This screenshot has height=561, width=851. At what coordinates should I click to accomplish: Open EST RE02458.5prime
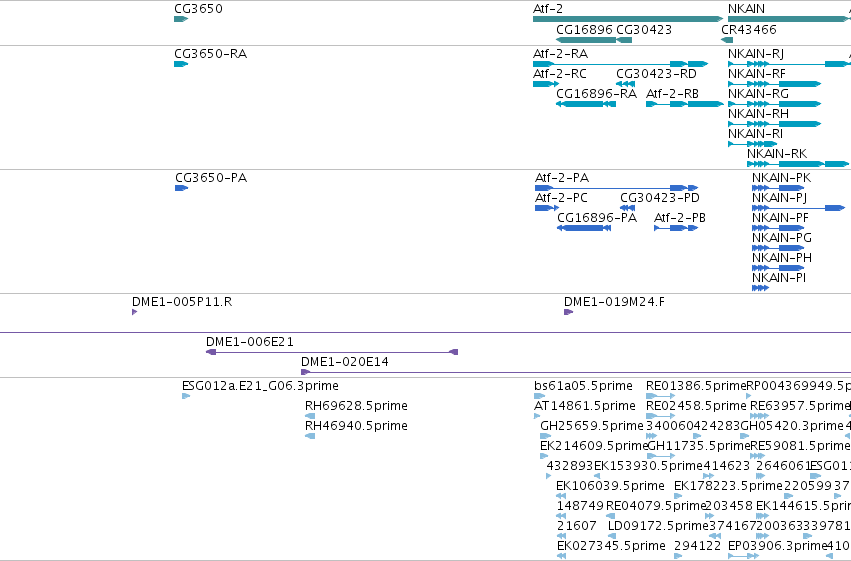tap(661, 417)
